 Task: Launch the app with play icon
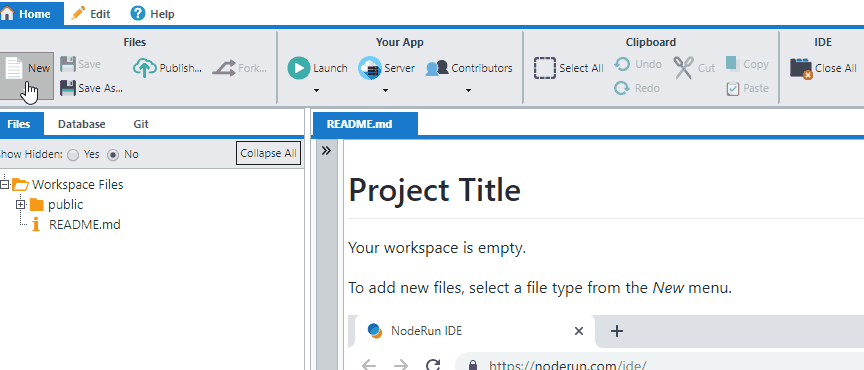[299, 68]
